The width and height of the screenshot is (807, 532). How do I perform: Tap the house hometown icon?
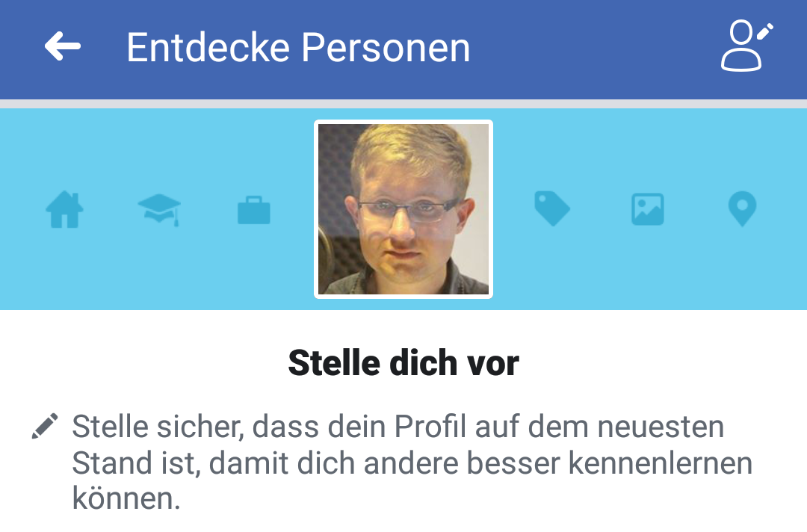pos(64,209)
